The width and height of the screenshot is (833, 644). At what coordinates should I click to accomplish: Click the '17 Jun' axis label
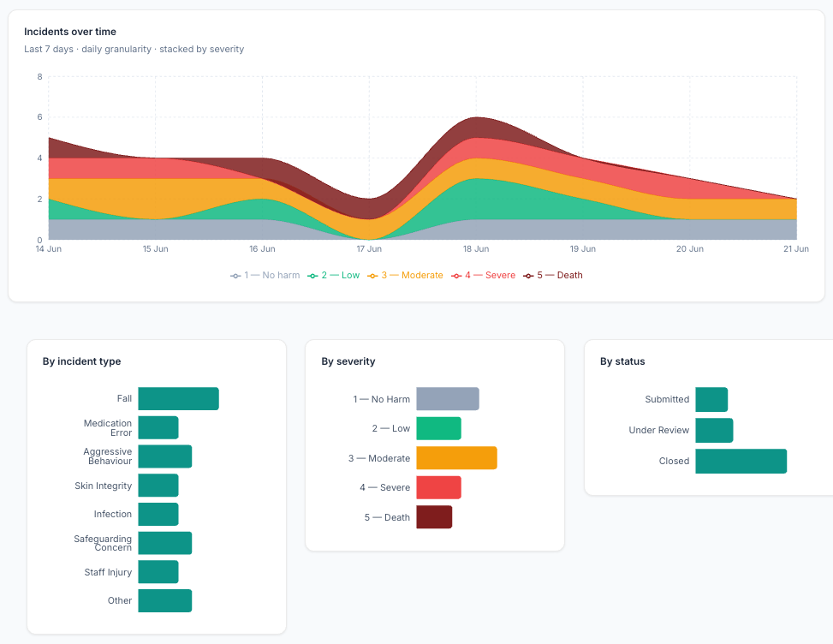369,248
